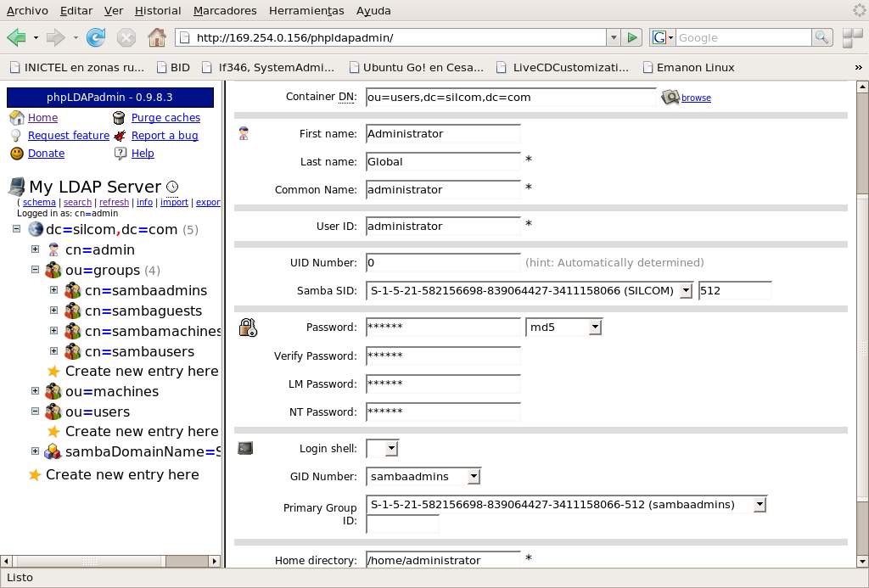
Task: Click the browser Home icon
Action: [x=156, y=37]
